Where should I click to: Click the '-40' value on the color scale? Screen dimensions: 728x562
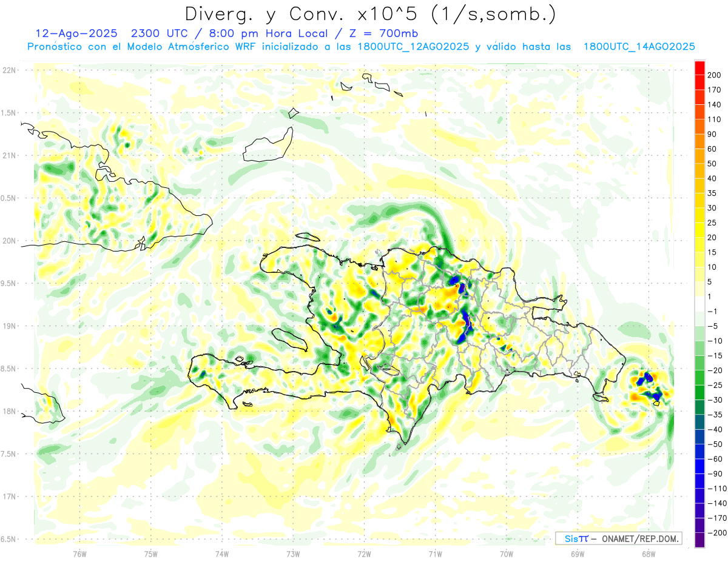[714, 429]
